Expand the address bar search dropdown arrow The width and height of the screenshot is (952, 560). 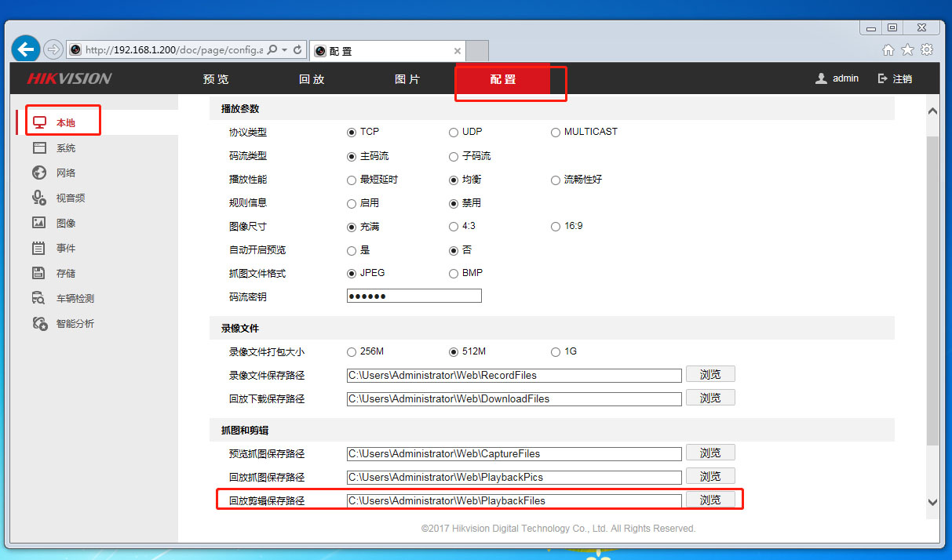[284, 49]
